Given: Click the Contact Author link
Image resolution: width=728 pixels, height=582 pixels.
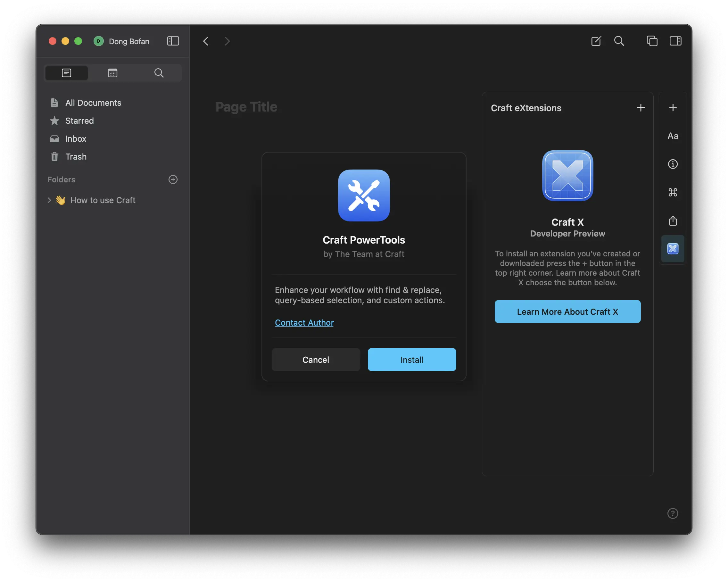Looking at the screenshot, I should point(304,323).
